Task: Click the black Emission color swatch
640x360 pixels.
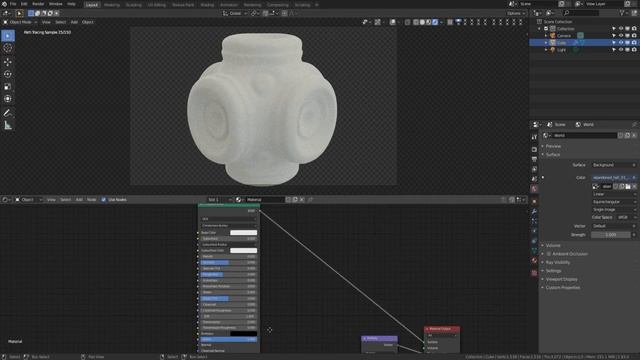Action: [244, 333]
